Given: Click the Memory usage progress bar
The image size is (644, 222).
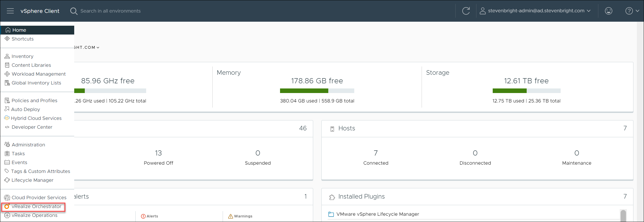Looking at the screenshot, I should [317, 91].
